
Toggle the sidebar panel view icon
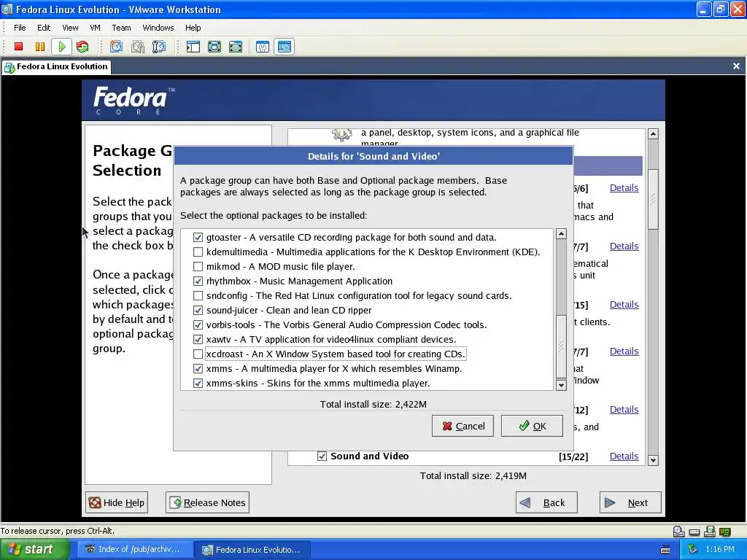193,47
